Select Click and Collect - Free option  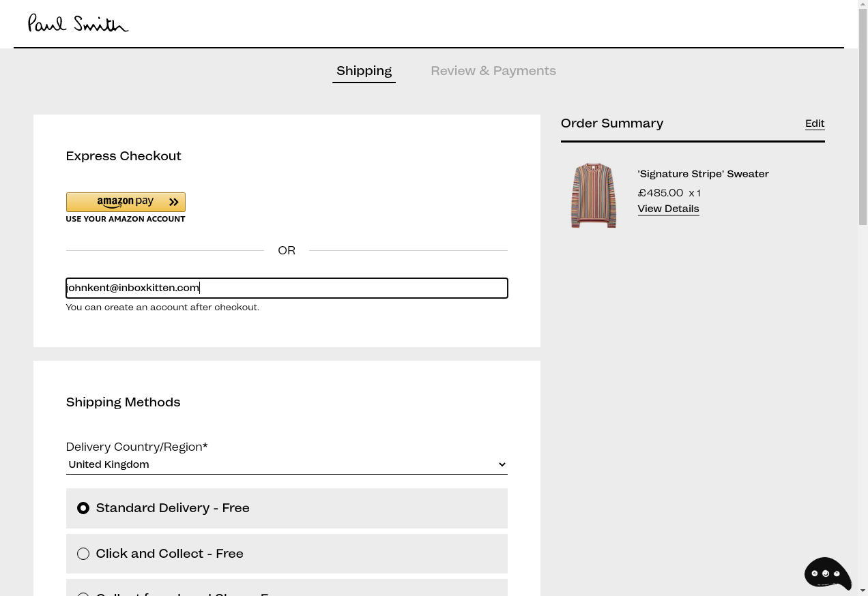[287, 554]
